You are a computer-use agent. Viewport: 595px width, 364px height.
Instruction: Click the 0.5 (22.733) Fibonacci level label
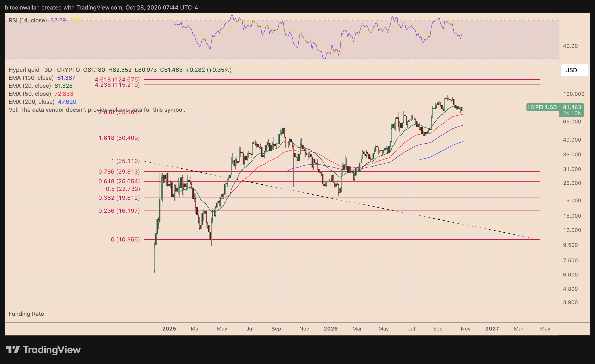point(123,189)
